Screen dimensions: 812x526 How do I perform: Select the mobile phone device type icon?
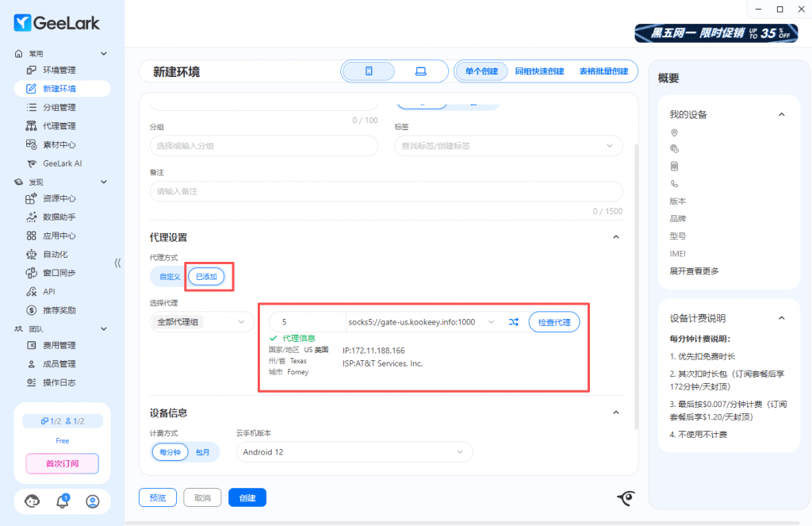tap(369, 71)
